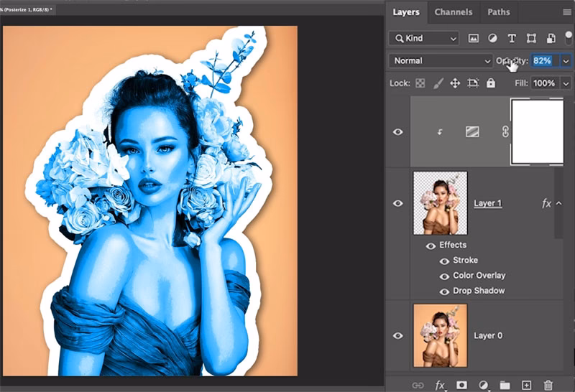Screen dimensions: 575x392
Task: Toggle visibility of the Stroke effect
Action: (444, 261)
